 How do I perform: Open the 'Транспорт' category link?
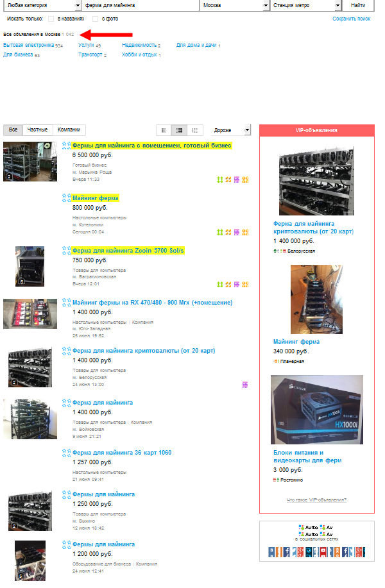tap(90, 55)
